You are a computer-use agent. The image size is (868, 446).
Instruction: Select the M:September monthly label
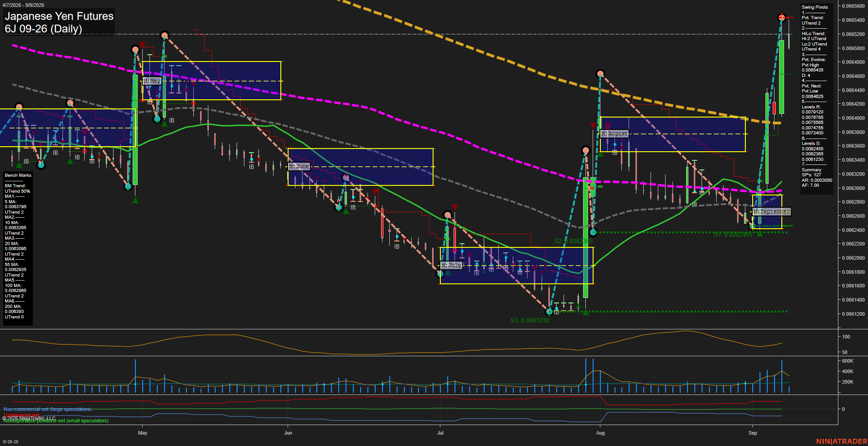coord(771,211)
